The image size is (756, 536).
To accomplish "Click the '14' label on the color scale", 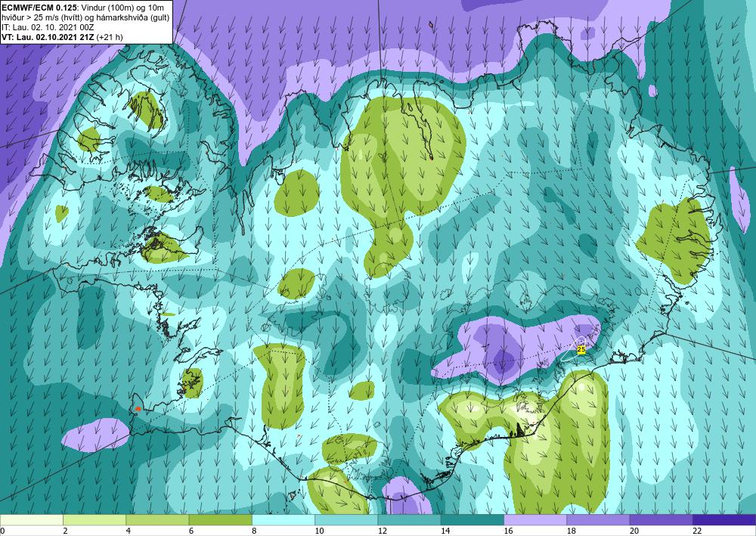I will (445, 531).
